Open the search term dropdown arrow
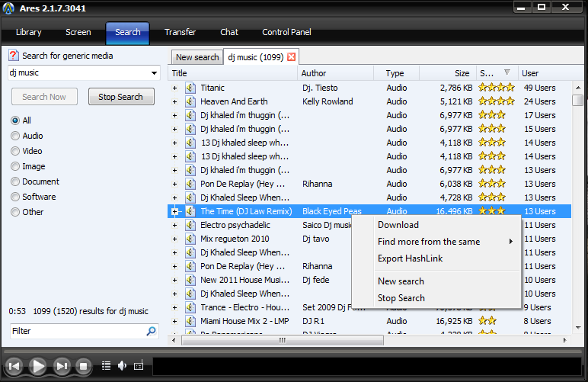The image size is (588, 382). 154,72
